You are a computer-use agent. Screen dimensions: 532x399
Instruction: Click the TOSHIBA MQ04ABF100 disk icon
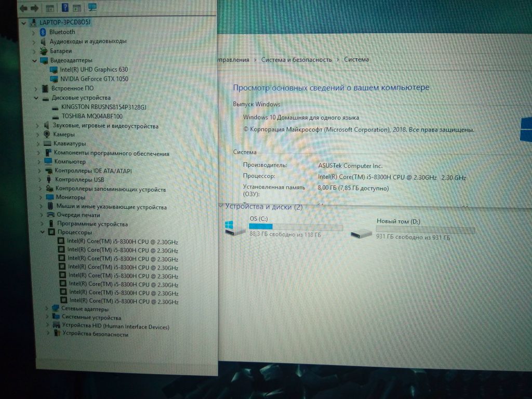[56, 117]
